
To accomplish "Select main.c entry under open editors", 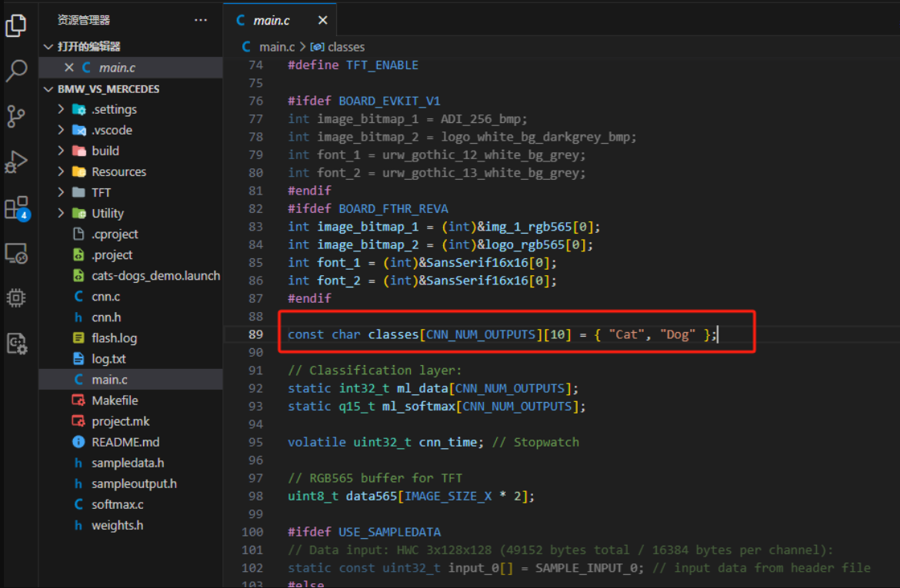I will pyautogui.click(x=131, y=67).
